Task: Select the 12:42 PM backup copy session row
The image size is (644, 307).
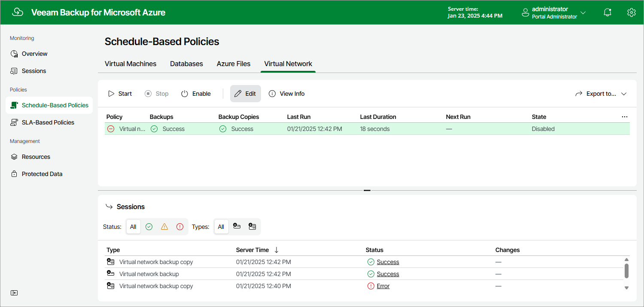Action: click(364, 262)
